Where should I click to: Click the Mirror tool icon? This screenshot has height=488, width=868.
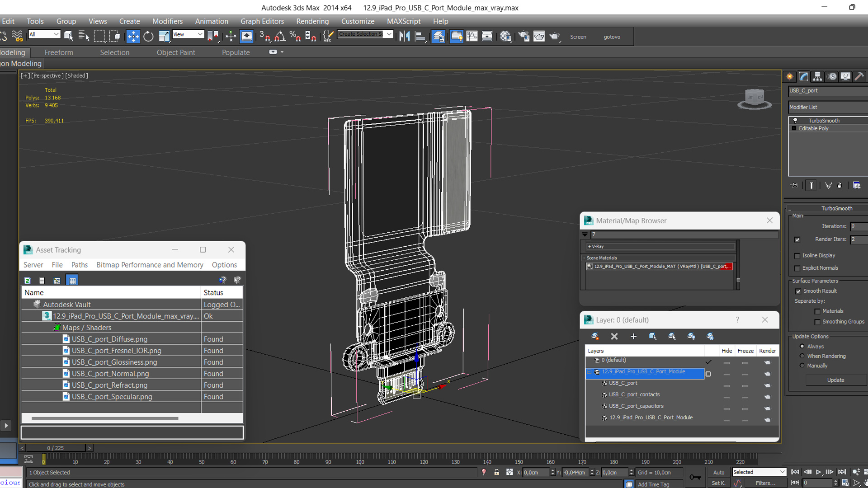(x=405, y=37)
